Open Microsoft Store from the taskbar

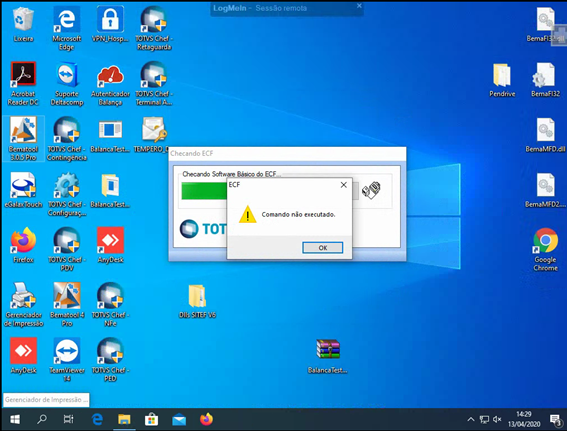152,419
